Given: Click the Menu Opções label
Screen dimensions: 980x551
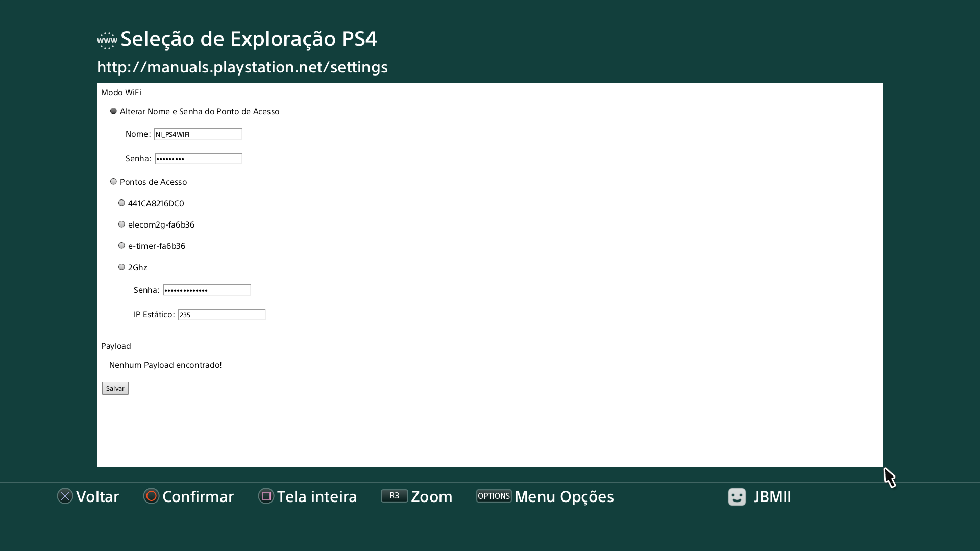Looking at the screenshot, I should coord(564,496).
